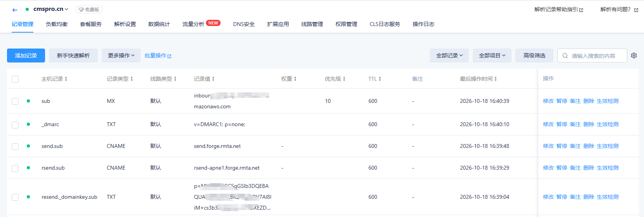Open the 线路管理 tab
644x217 pixels.
click(x=312, y=24)
